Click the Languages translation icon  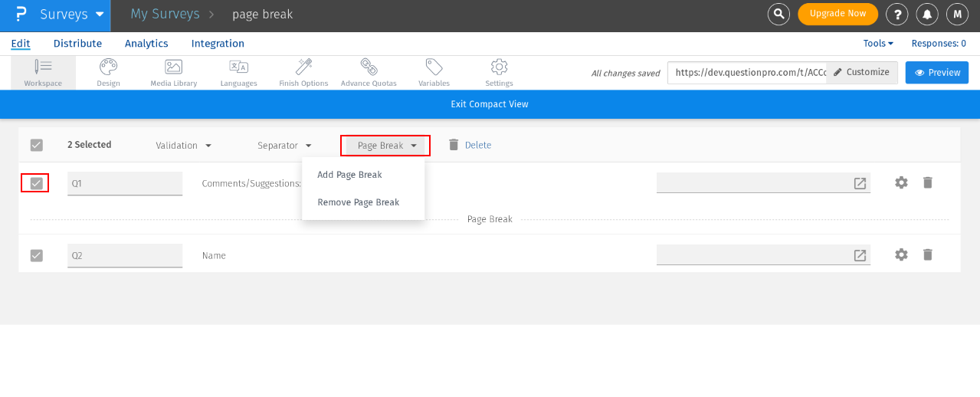point(238,67)
